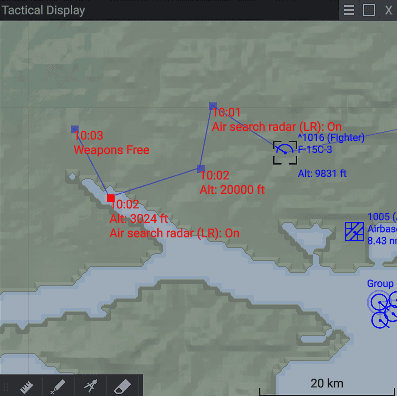Click the 20 km scale bar

(327, 387)
